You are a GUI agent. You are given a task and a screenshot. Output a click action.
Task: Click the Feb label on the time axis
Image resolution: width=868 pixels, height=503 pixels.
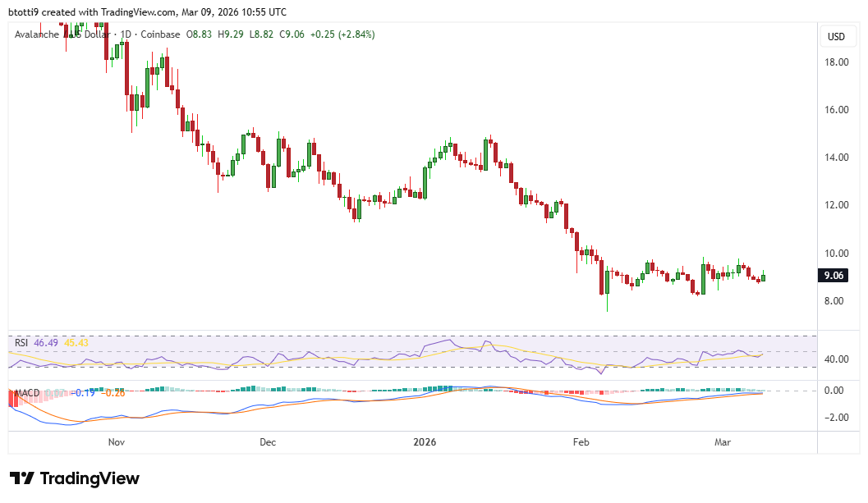581,442
